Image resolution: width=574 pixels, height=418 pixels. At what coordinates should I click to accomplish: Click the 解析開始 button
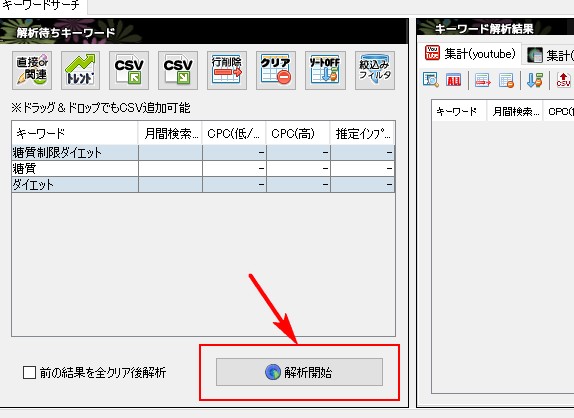point(299,372)
